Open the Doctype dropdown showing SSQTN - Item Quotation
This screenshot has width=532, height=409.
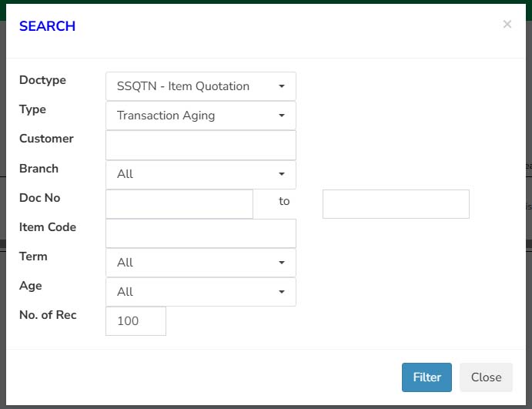tap(201, 86)
